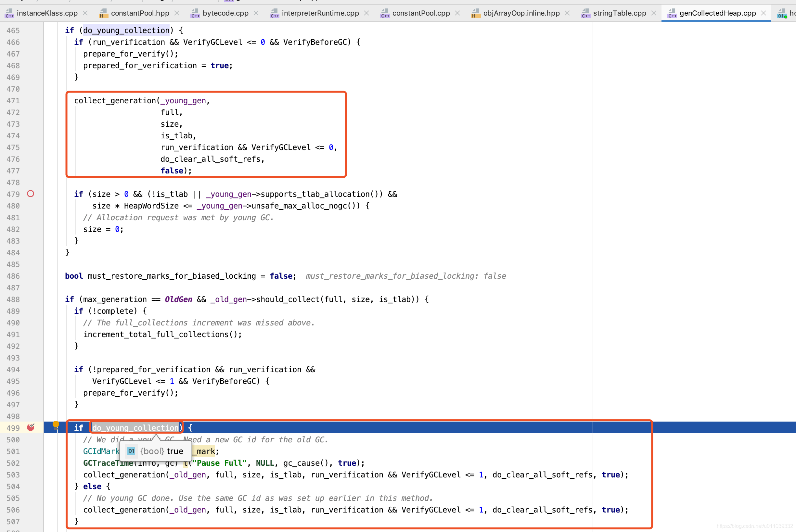Click the C++ file icon of instanceKlass.cpp
This screenshot has width=796, height=532.
[x=9, y=13]
